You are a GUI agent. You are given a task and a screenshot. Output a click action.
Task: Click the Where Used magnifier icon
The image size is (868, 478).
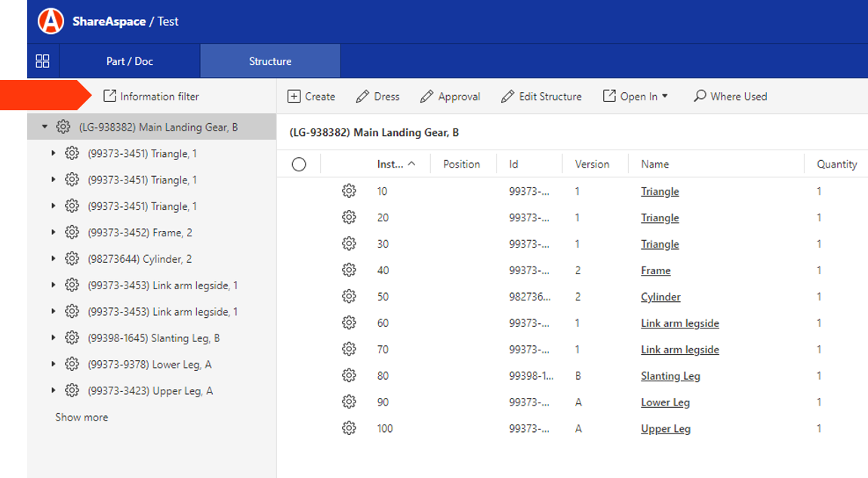pos(699,96)
